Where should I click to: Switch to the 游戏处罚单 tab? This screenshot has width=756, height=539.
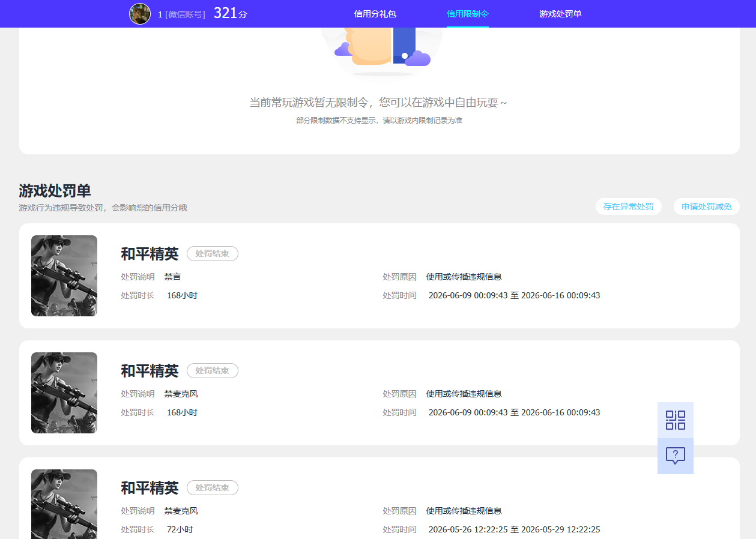[x=560, y=14]
